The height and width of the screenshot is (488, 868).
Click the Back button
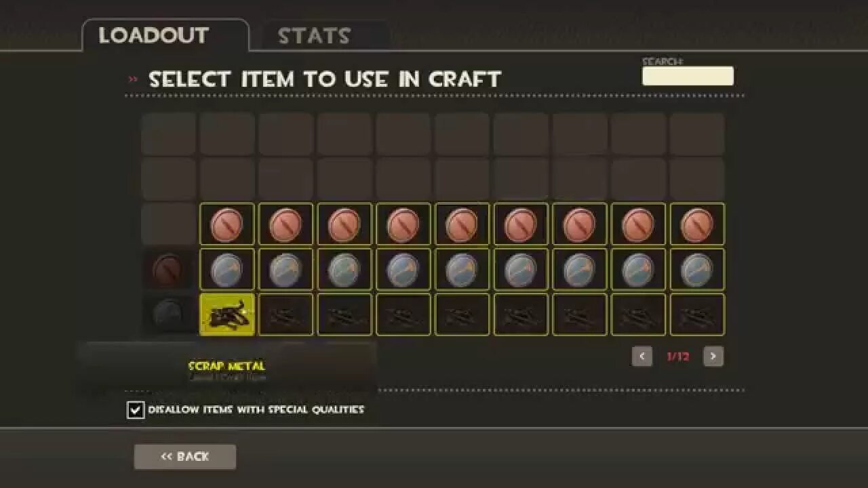pos(185,457)
